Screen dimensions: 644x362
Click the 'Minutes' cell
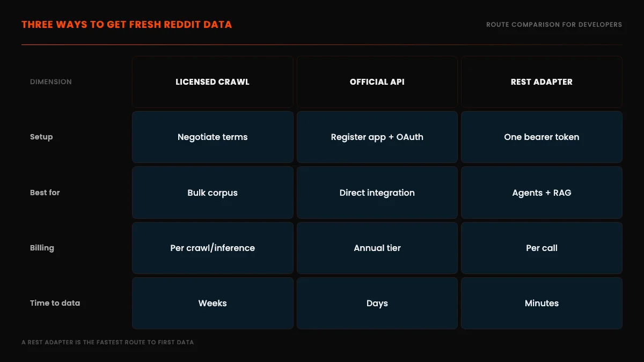point(541,303)
